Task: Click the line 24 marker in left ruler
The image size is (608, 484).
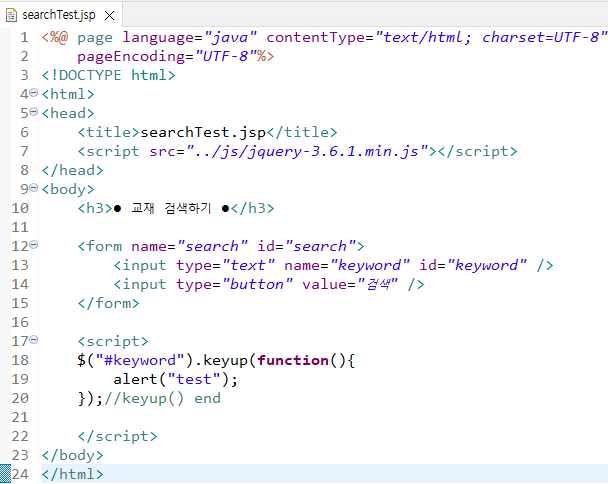Action: 5,474
